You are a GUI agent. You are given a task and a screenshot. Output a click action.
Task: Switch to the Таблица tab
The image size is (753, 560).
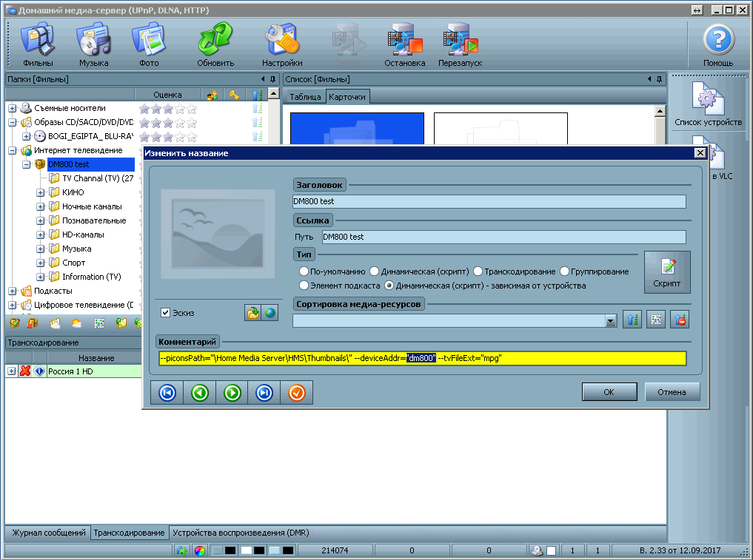tap(305, 97)
